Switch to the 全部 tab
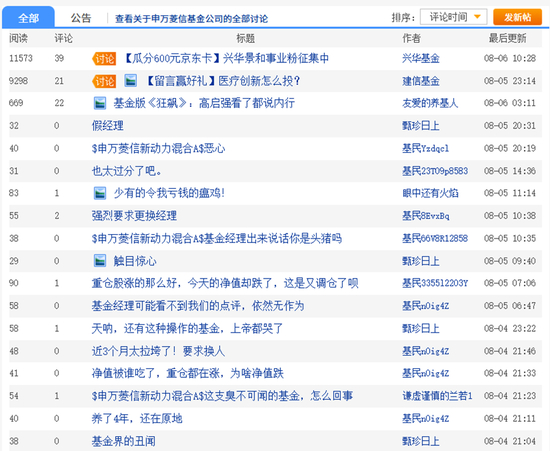The height and width of the screenshot is (451, 550). pos(28,18)
